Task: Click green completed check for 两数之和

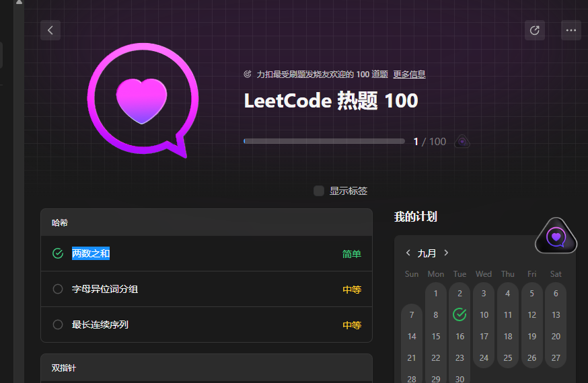Action: [58, 253]
